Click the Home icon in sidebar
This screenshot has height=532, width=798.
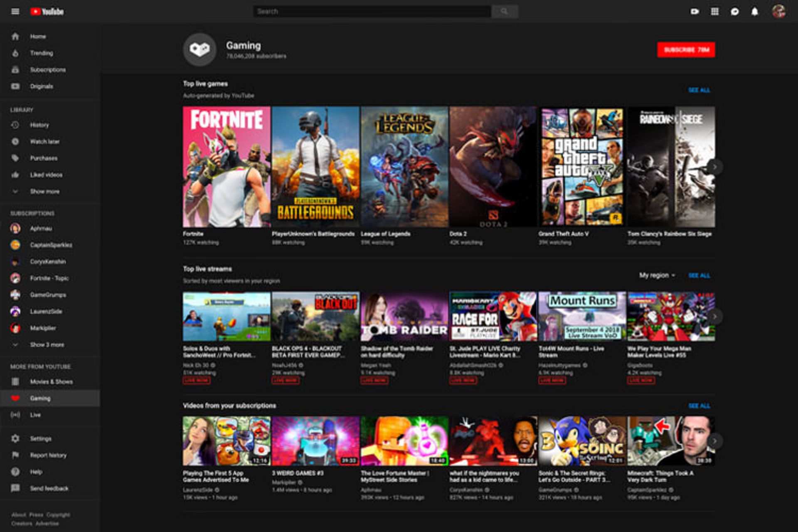tap(15, 37)
